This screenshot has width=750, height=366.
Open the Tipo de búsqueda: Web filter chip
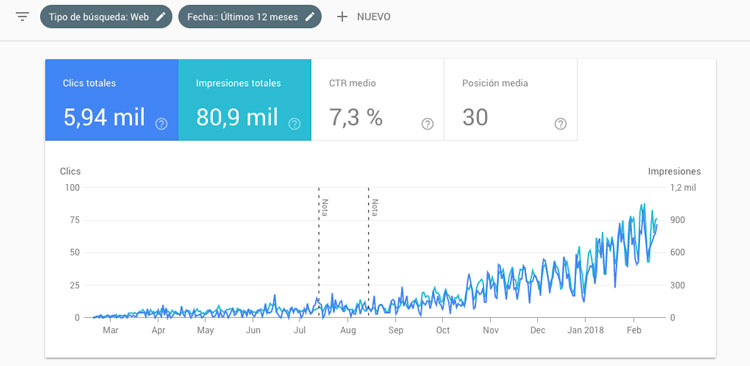[x=106, y=17]
